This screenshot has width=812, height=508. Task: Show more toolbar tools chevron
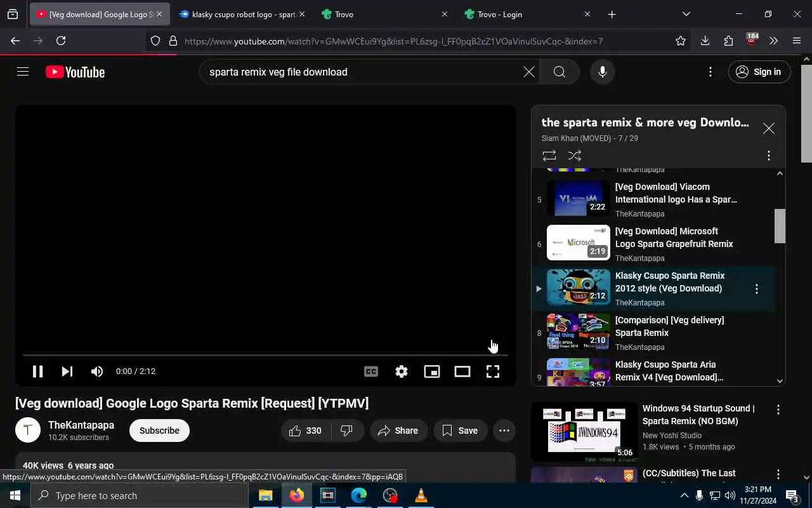(773, 41)
